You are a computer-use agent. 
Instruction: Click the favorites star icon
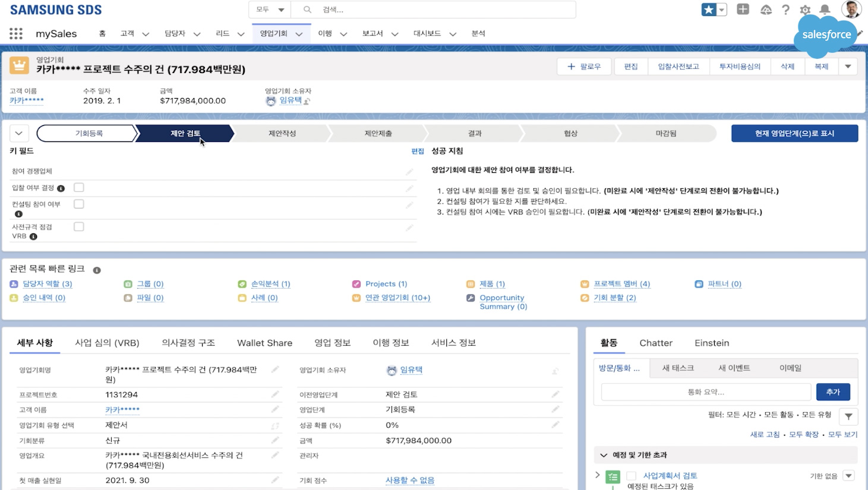click(709, 10)
